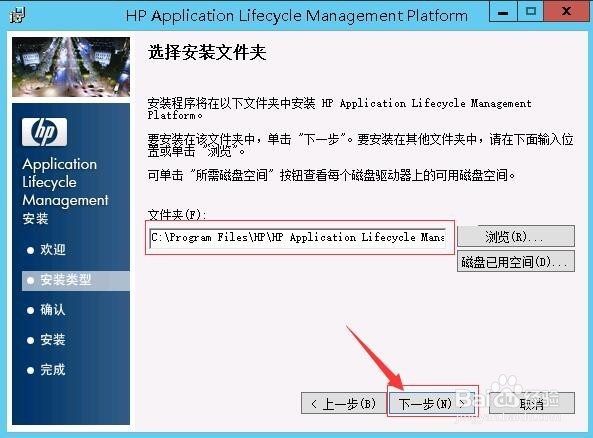This screenshot has height=438, width=593.
Task: Select the 安装类型 step in sidebar
Action: click(x=76, y=280)
